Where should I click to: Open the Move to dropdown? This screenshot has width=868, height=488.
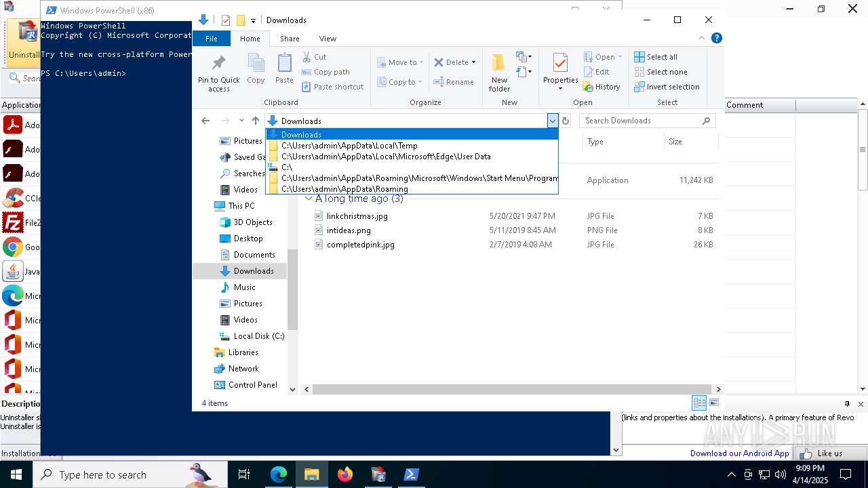click(x=400, y=62)
